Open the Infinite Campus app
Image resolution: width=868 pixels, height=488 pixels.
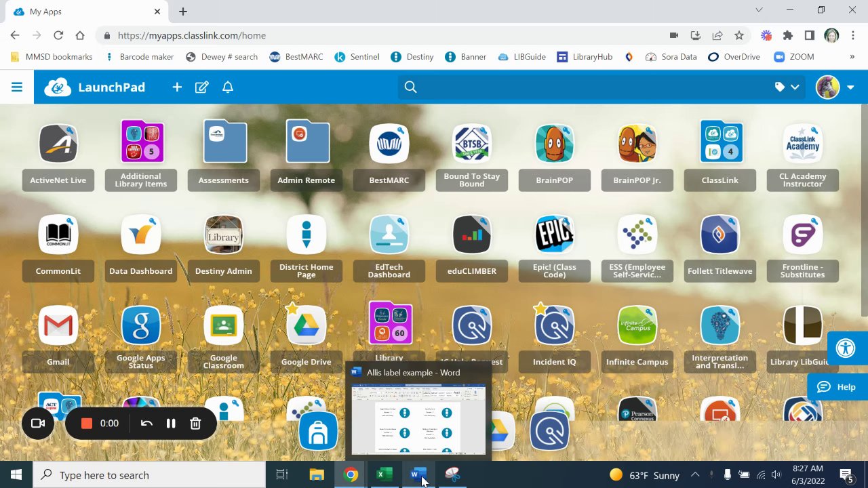tap(637, 325)
